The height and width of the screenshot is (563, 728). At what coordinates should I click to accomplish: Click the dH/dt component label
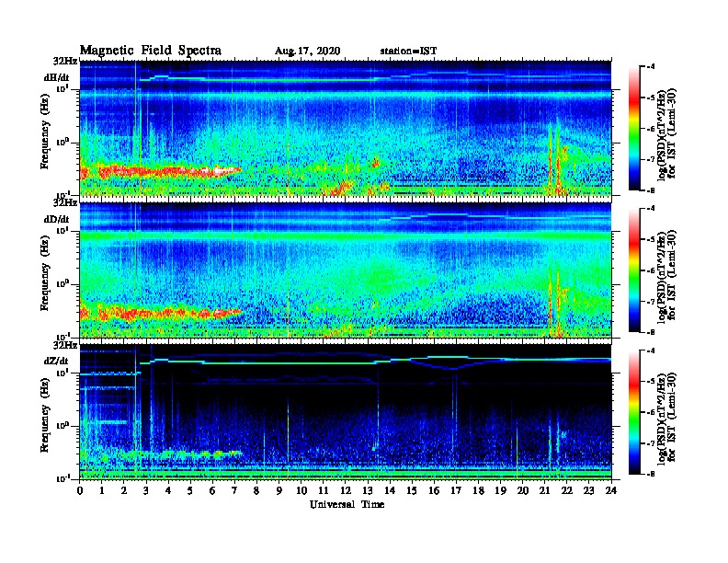pyautogui.click(x=57, y=78)
